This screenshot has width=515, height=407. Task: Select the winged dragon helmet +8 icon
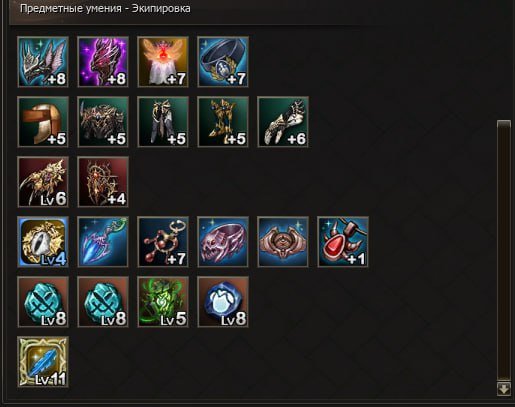tap(43, 62)
